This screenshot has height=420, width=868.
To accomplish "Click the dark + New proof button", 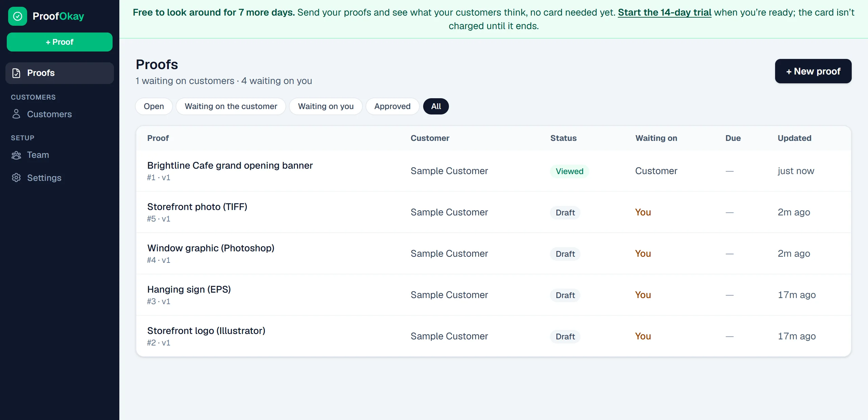I will point(813,71).
